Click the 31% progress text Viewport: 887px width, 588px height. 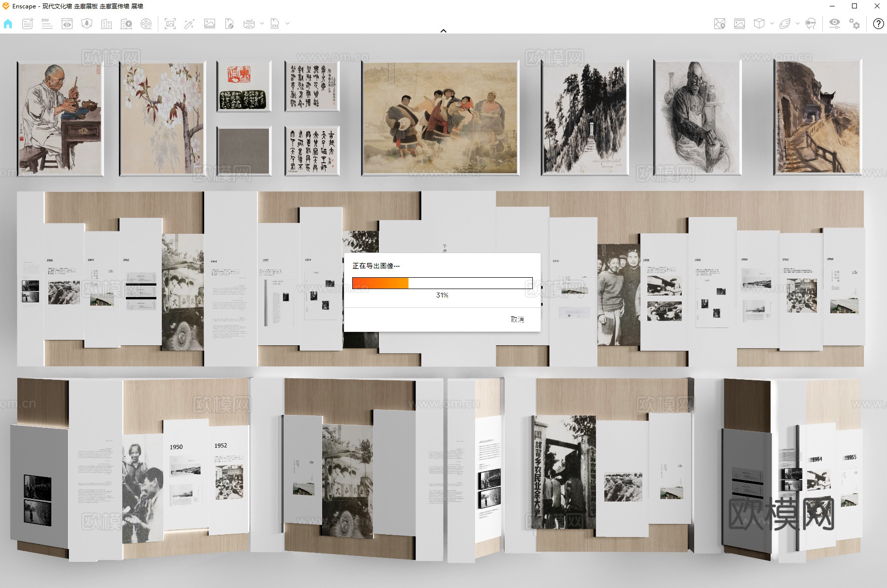[x=442, y=295]
